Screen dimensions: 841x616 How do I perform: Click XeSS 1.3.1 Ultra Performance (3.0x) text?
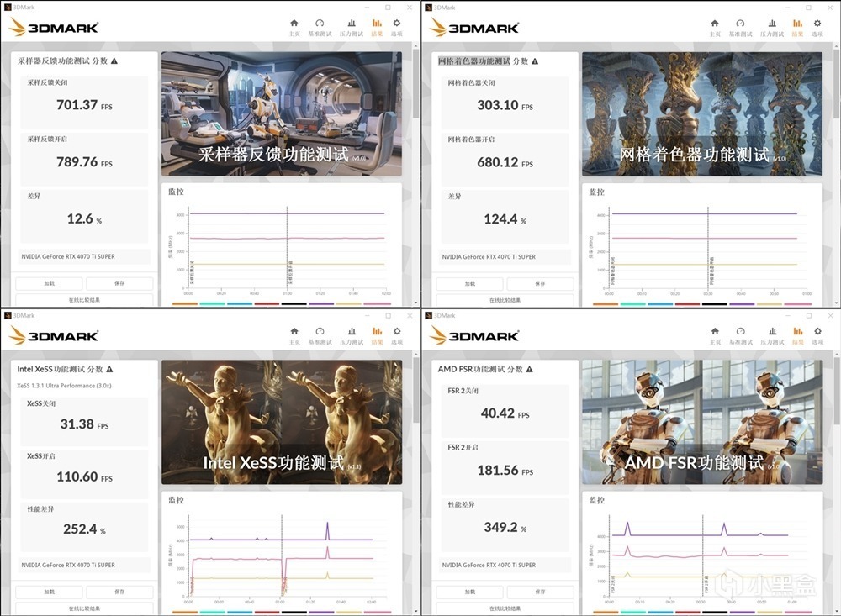point(65,386)
